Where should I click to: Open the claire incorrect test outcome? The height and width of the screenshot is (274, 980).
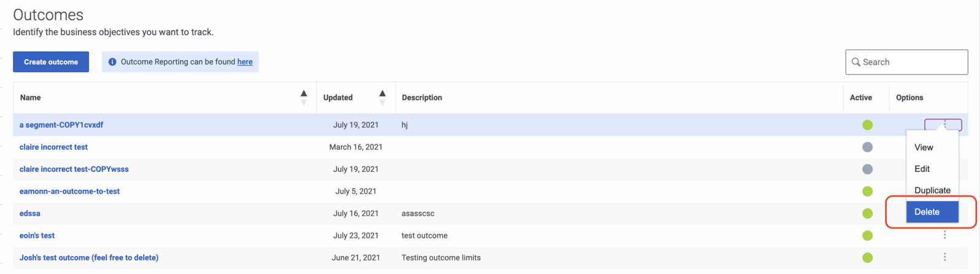point(53,147)
